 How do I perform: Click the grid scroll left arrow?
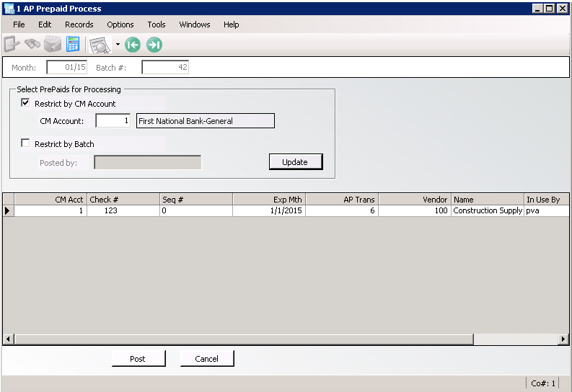click(9, 339)
